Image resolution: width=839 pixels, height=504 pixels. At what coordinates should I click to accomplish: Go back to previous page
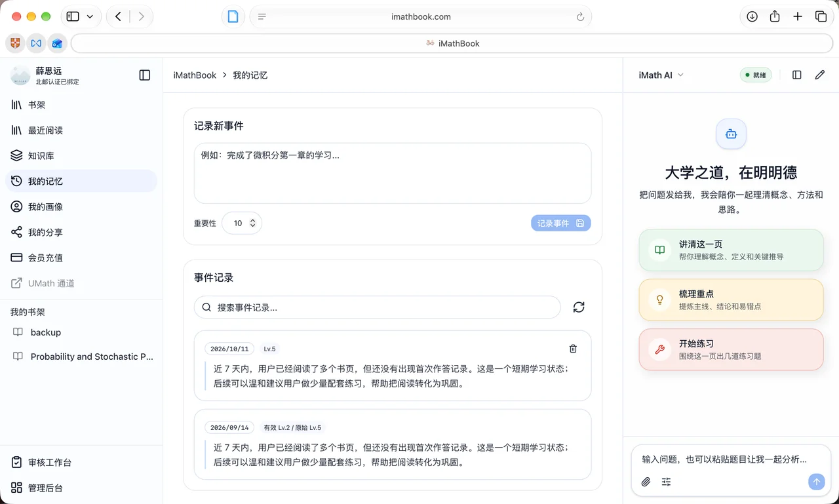(118, 17)
